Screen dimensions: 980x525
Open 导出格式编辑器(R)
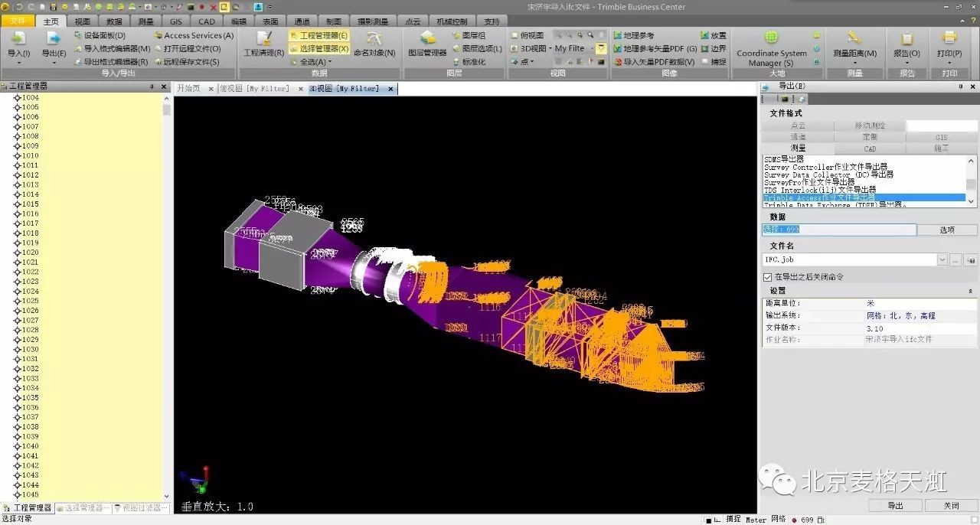point(111,62)
